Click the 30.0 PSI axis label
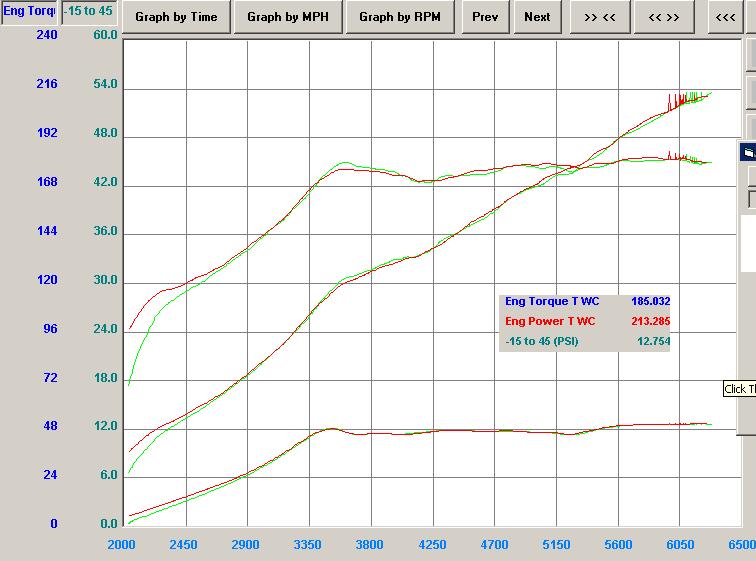Screen dimensions: 756x561 coord(105,280)
